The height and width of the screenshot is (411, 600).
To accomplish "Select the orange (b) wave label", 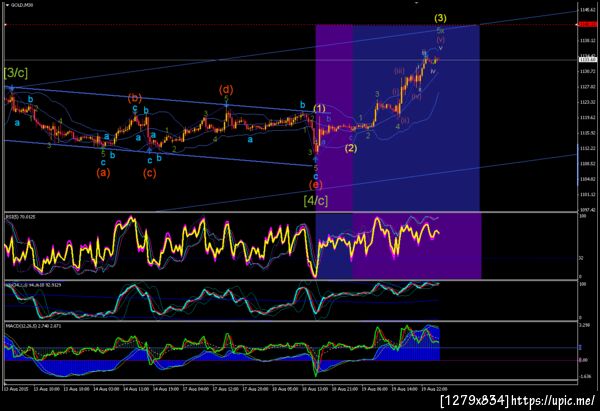I will [135, 98].
